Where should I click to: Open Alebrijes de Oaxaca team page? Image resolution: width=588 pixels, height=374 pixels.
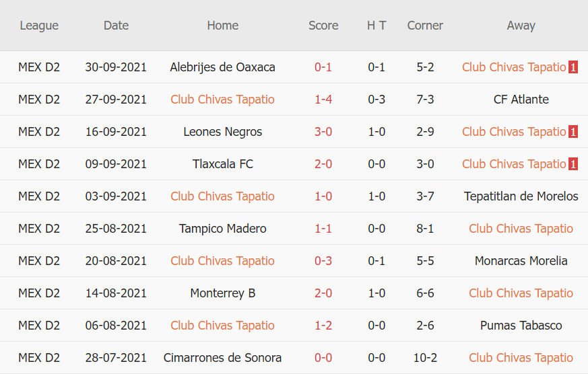point(222,67)
